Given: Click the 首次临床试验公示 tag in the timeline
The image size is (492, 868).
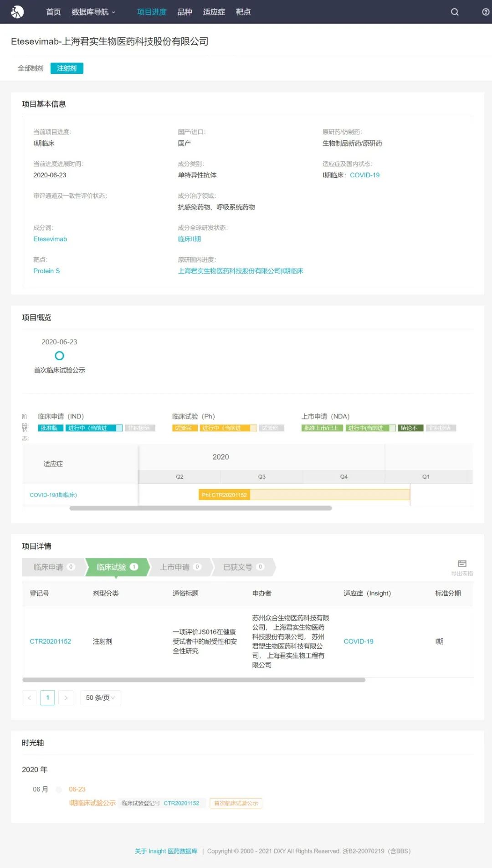Looking at the screenshot, I should (x=236, y=803).
